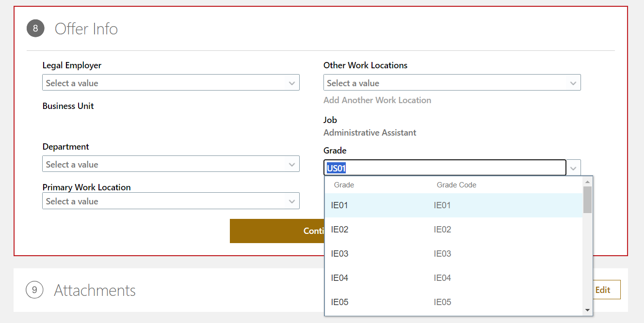Open the Legal Employer dropdown
Screen dimensions: 644x323
pos(171,82)
